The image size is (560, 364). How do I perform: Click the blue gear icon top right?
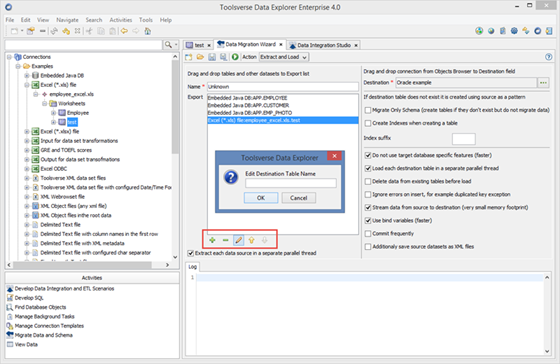click(514, 31)
